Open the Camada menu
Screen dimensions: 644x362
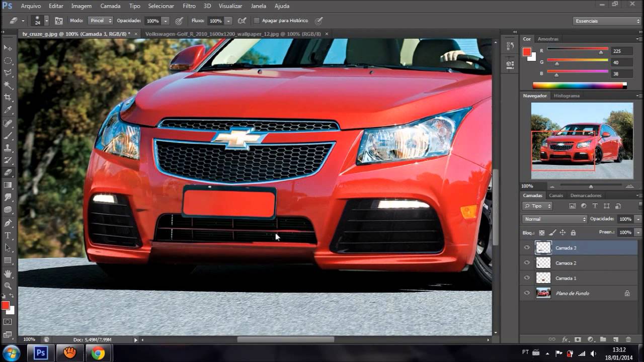coord(110,6)
